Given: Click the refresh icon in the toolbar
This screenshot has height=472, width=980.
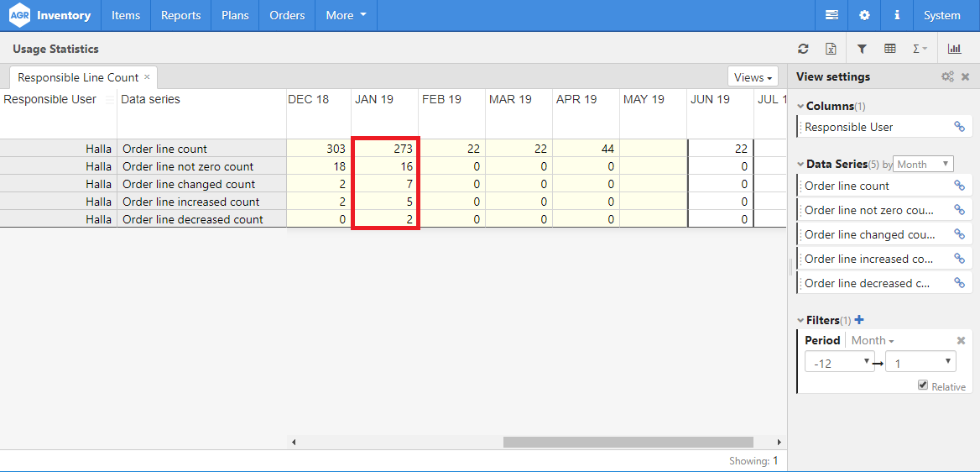Looking at the screenshot, I should tap(803, 50).
